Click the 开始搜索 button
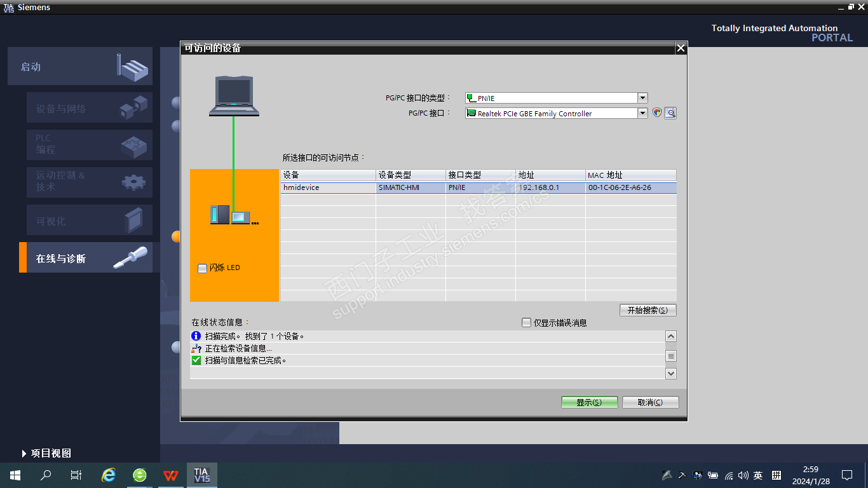Image resolution: width=868 pixels, height=488 pixels. [x=648, y=310]
